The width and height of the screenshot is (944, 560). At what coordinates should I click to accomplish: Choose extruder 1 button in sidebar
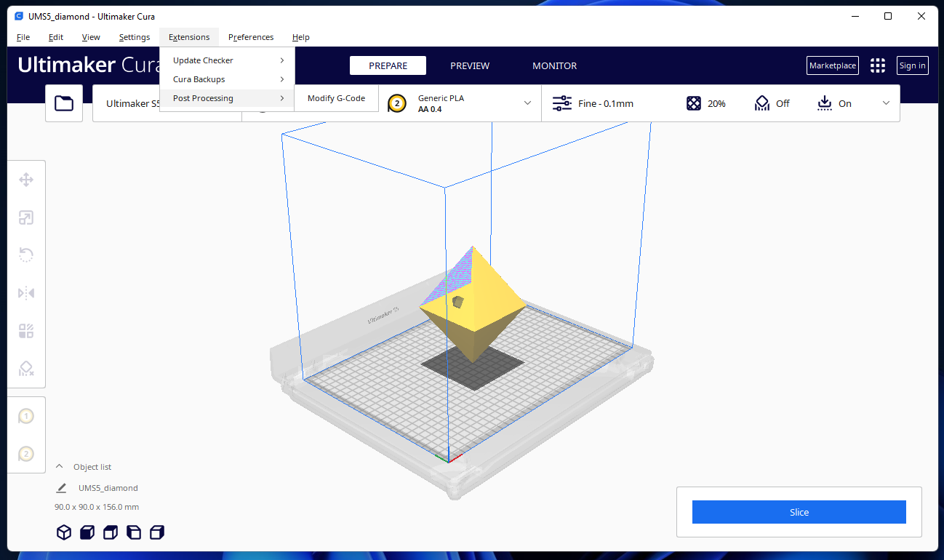[26, 417]
